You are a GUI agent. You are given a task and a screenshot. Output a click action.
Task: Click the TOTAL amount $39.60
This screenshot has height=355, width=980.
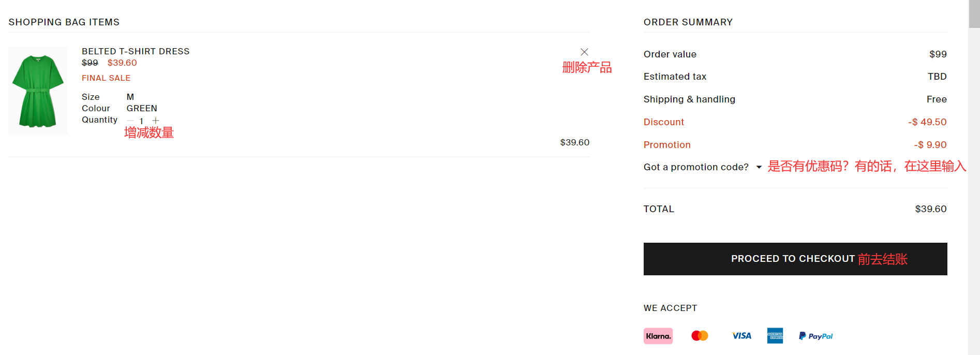[930, 209]
